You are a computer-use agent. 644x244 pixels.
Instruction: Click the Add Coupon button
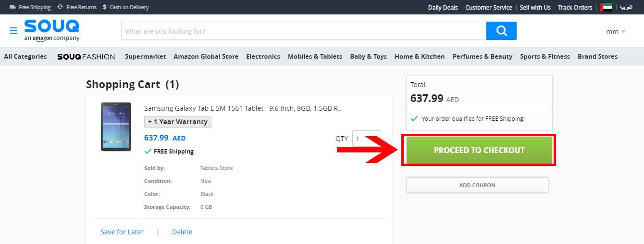(477, 185)
